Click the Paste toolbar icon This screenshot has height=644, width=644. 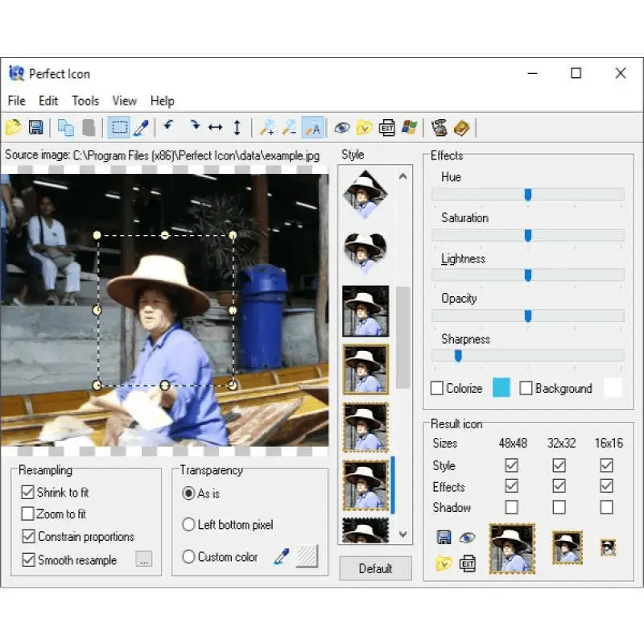click(x=89, y=128)
